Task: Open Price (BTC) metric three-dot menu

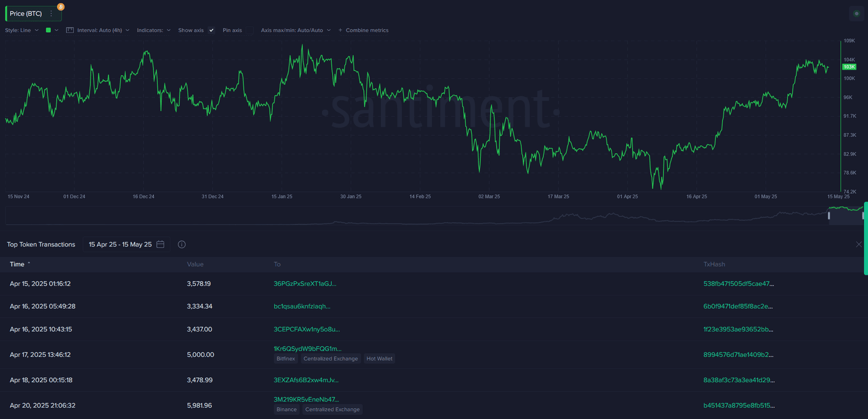Action: pos(51,14)
